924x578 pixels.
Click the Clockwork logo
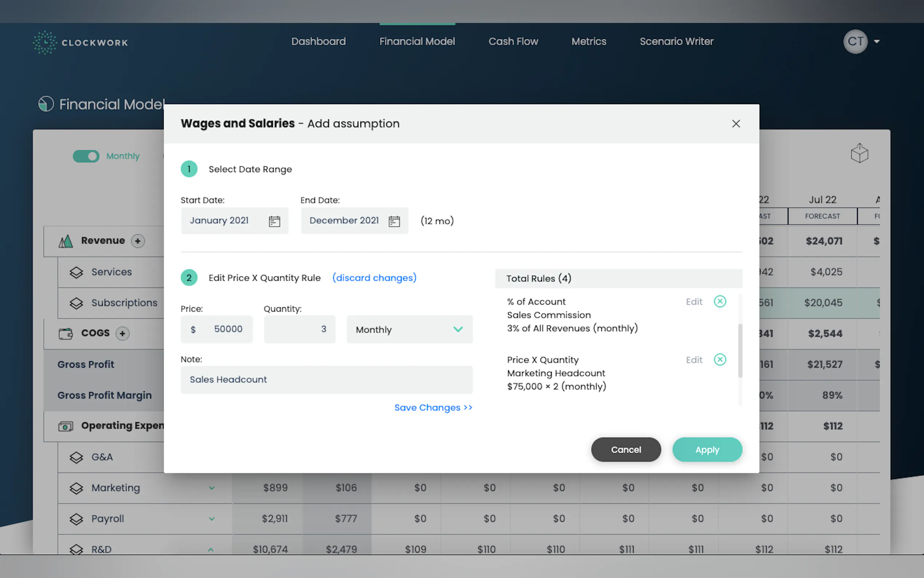pos(80,42)
